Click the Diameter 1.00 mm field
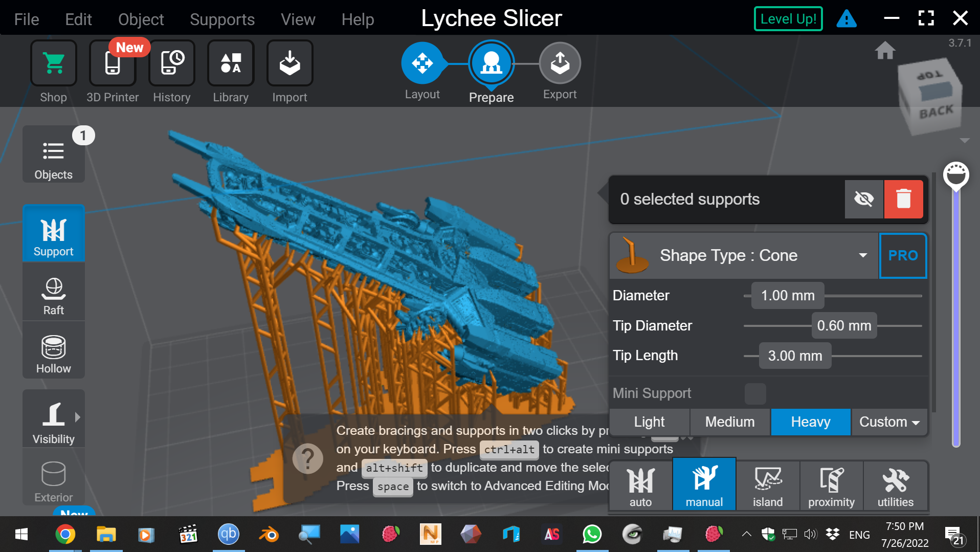980x552 pixels. point(788,295)
